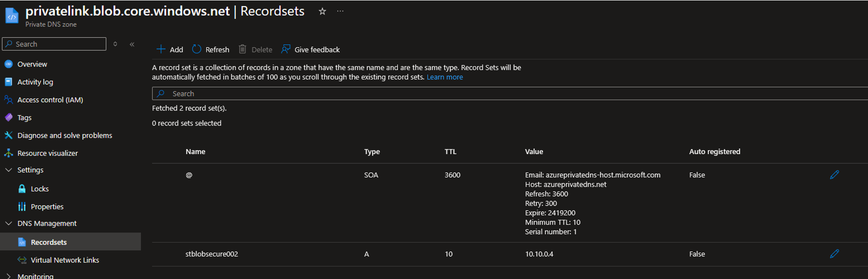Open Access control (IAM)
Screen dimensions: 868x279
click(50, 100)
